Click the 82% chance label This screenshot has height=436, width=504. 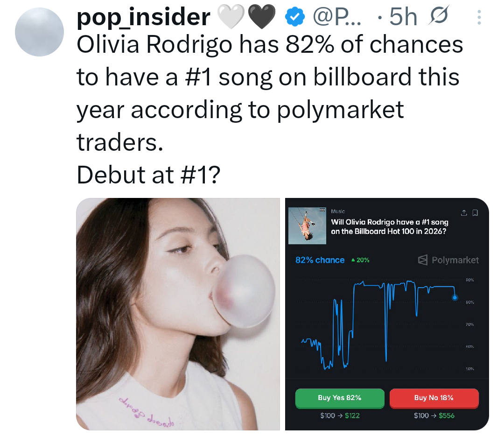320,260
